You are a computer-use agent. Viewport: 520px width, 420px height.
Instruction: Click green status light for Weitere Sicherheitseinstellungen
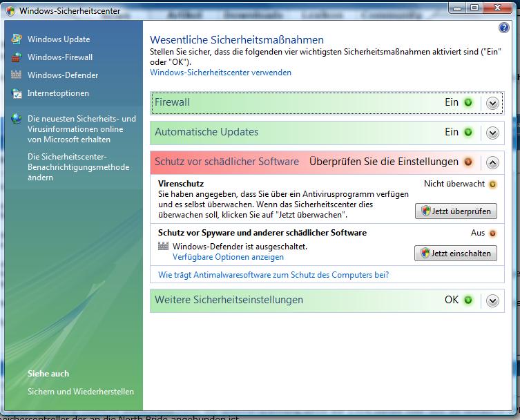pos(468,300)
